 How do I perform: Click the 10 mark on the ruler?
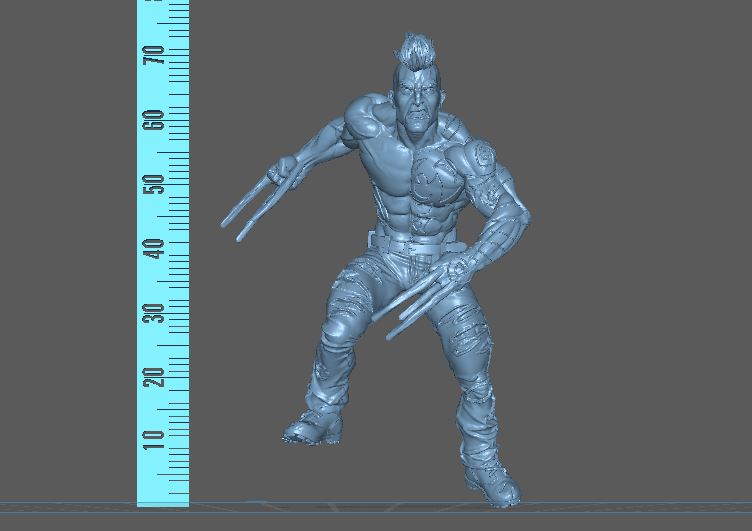[154, 438]
